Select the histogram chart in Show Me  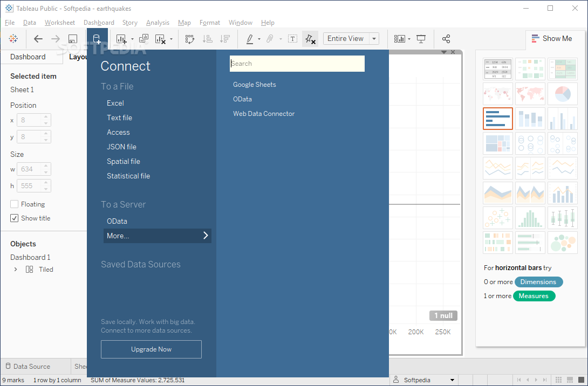(530, 217)
